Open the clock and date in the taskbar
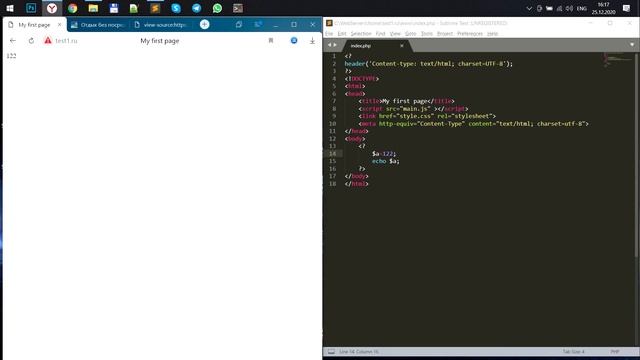 click(603, 8)
